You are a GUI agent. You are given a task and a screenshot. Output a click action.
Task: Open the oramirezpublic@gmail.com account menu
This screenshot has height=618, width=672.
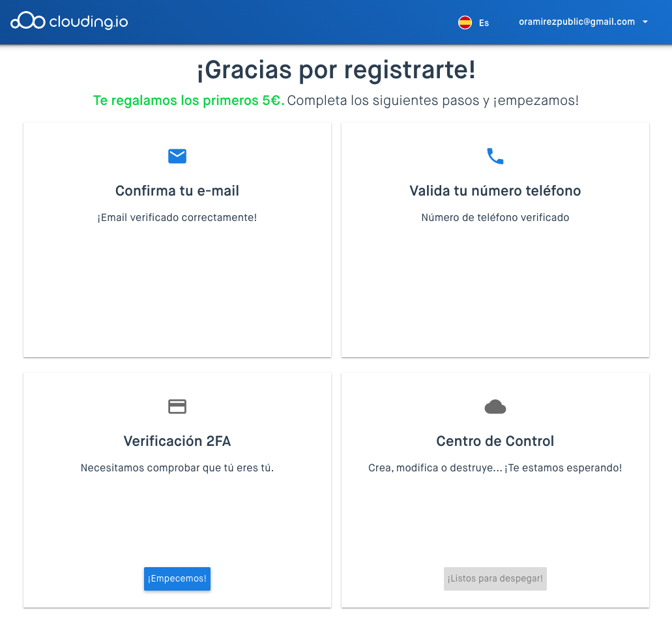(x=576, y=22)
